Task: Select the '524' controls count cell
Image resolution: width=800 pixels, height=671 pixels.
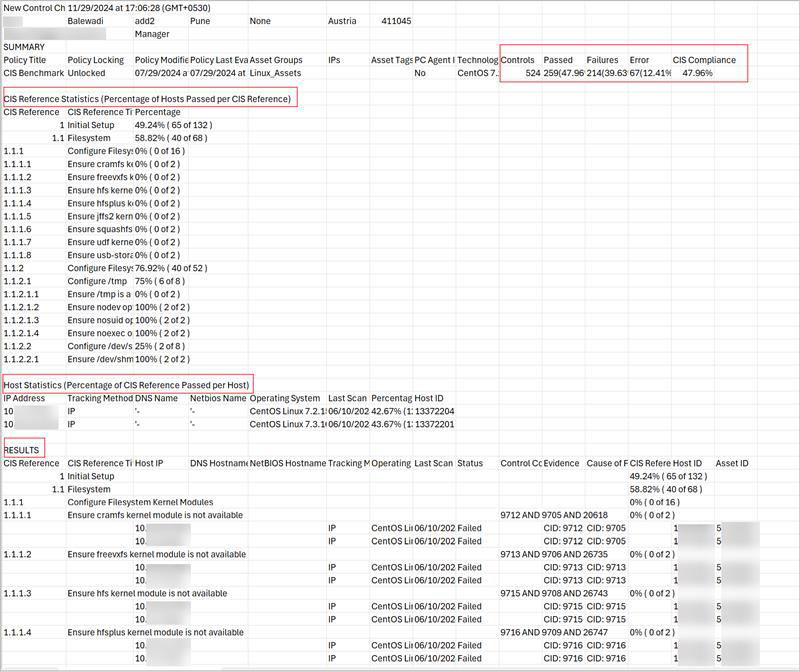Action: (533, 73)
